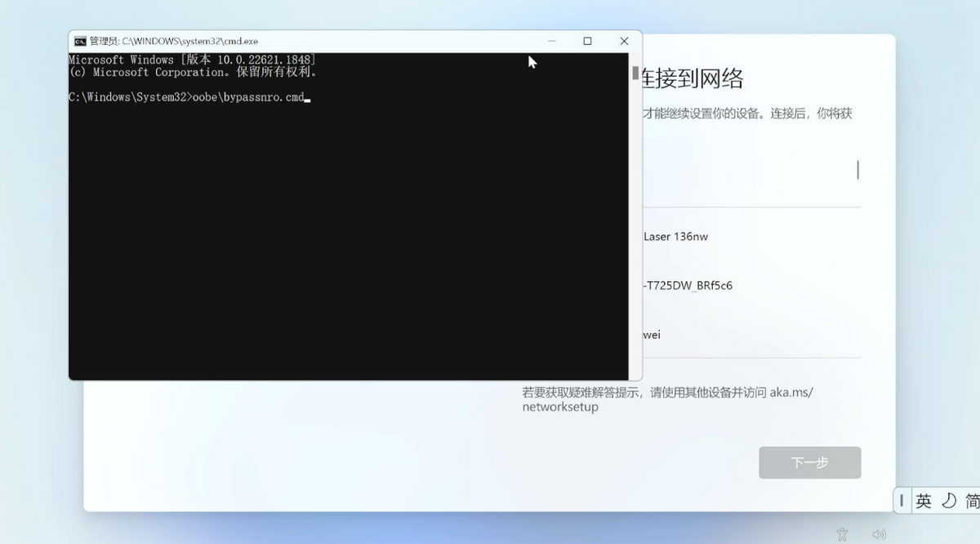Toggle the moon half-width IME icon
The image size is (980, 544).
948,501
